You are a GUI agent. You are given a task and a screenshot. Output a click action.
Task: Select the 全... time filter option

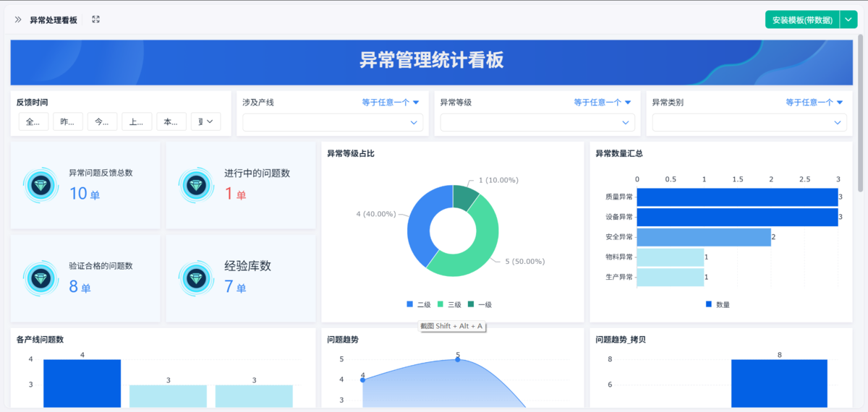pyautogui.click(x=33, y=121)
